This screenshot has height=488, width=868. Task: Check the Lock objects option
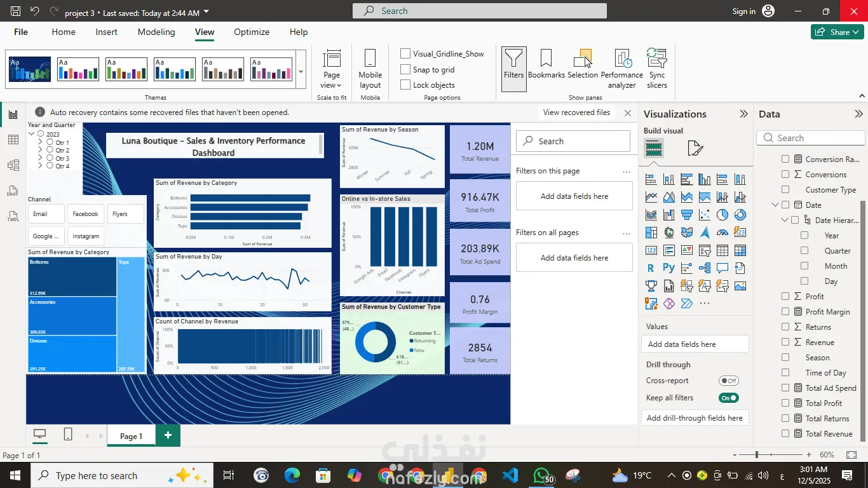[405, 85]
